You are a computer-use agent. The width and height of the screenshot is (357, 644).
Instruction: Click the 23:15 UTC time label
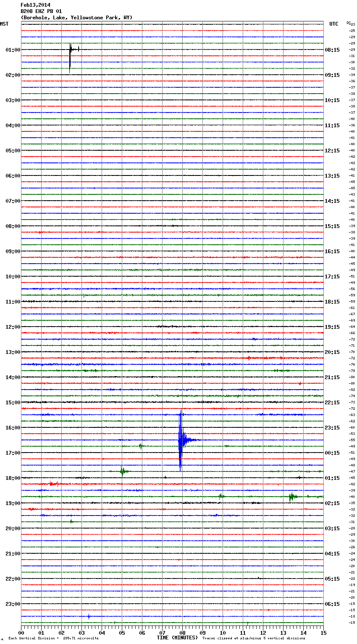click(x=332, y=428)
